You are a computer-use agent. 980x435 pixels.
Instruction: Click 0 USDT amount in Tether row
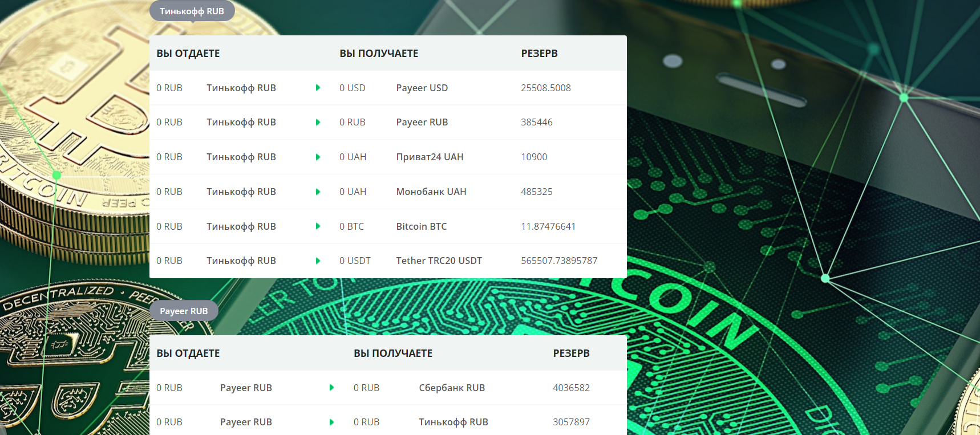(355, 261)
